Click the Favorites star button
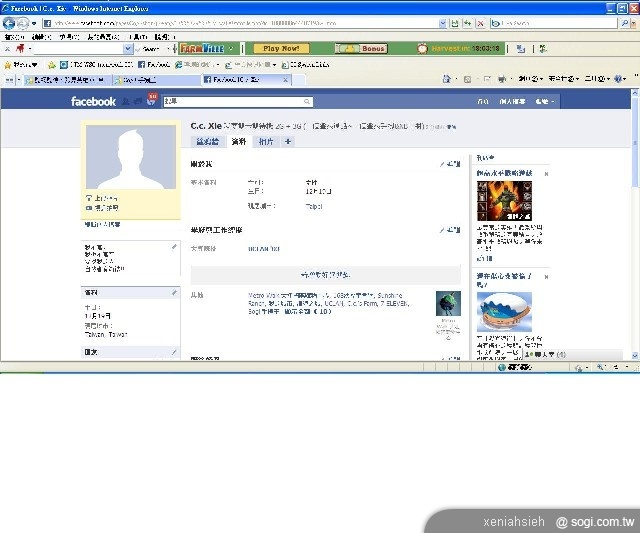This screenshot has width=640, height=533. [20, 64]
